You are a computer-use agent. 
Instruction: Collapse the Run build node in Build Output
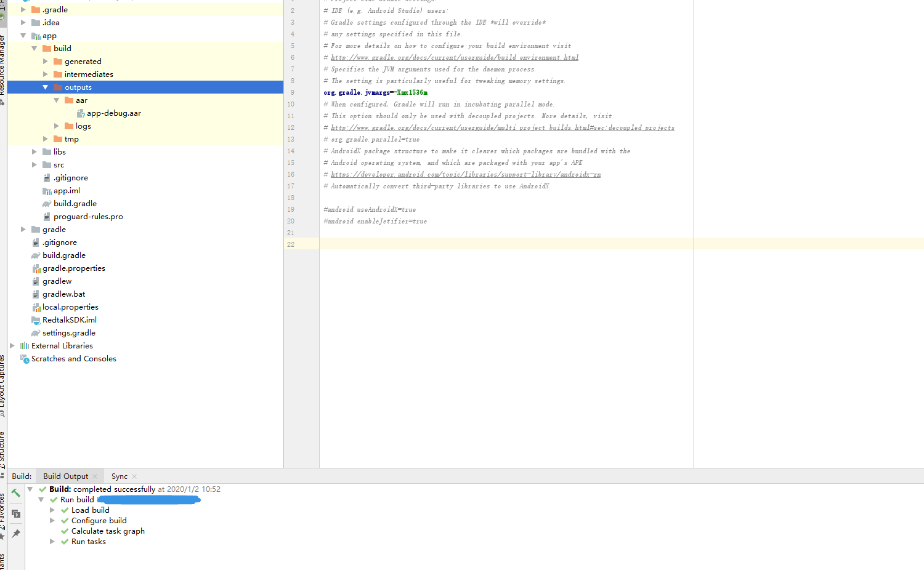point(41,499)
